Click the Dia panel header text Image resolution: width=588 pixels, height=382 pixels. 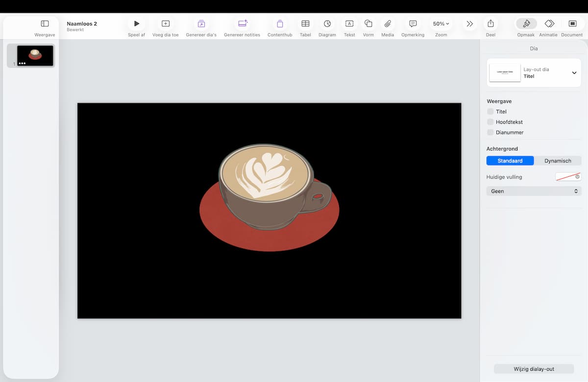(x=534, y=48)
